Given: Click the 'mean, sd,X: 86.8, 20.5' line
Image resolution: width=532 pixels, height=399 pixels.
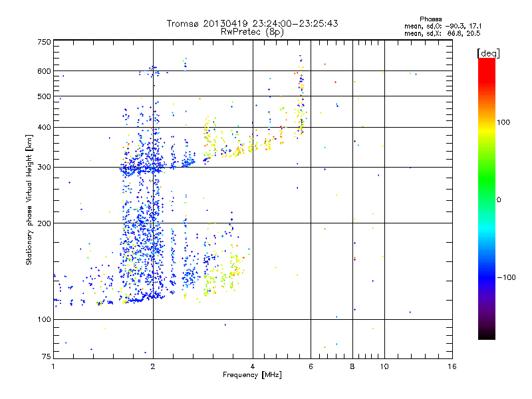Looking at the screenshot, I should coord(442,33).
